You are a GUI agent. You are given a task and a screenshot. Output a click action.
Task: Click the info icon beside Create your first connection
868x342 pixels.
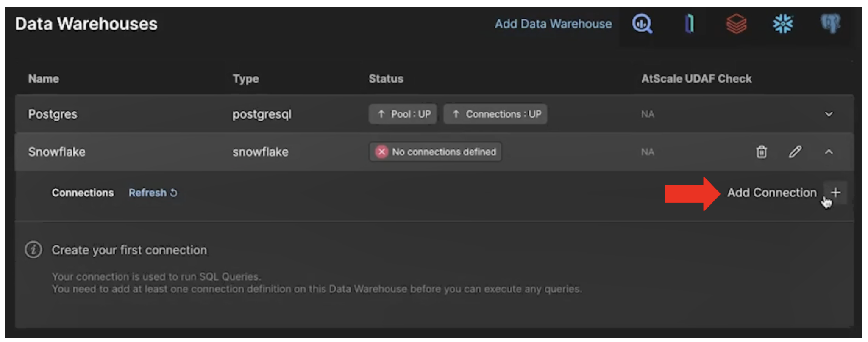[x=33, y=250]
